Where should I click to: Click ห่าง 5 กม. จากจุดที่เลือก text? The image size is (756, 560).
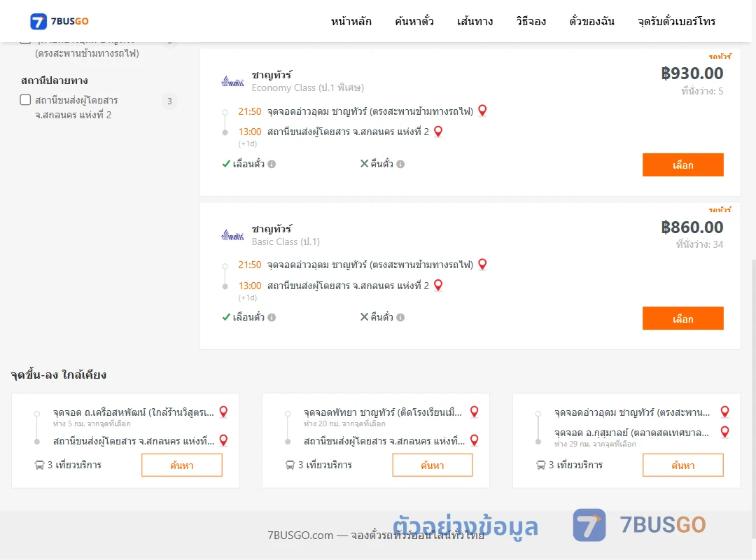tap(92, 424)
